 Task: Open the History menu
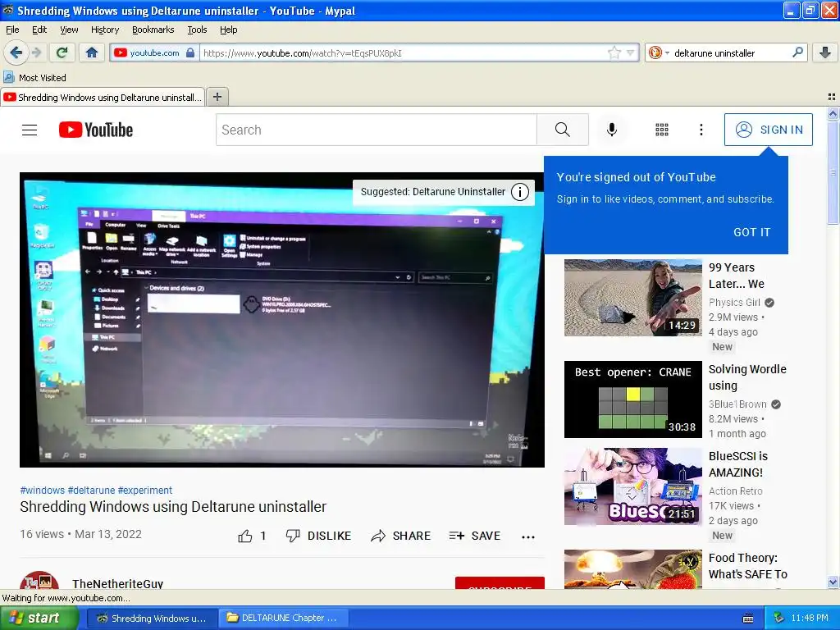[104, 30]
